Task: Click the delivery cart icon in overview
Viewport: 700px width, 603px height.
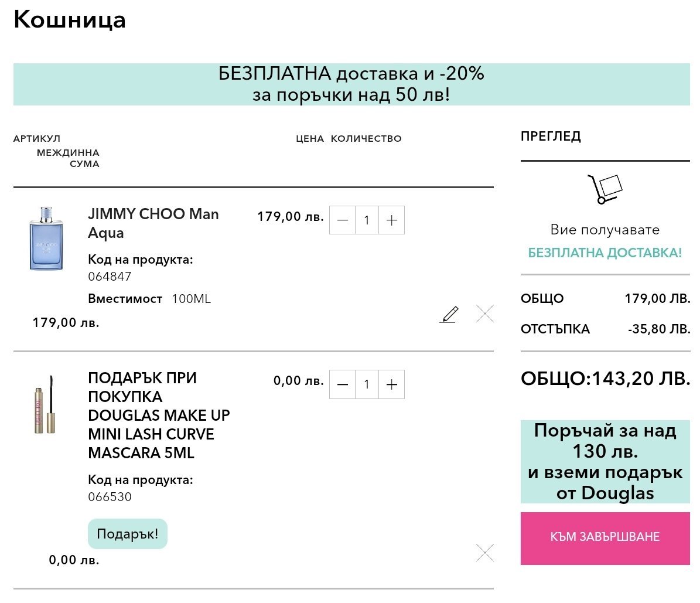Action: [x=605, y=189]
